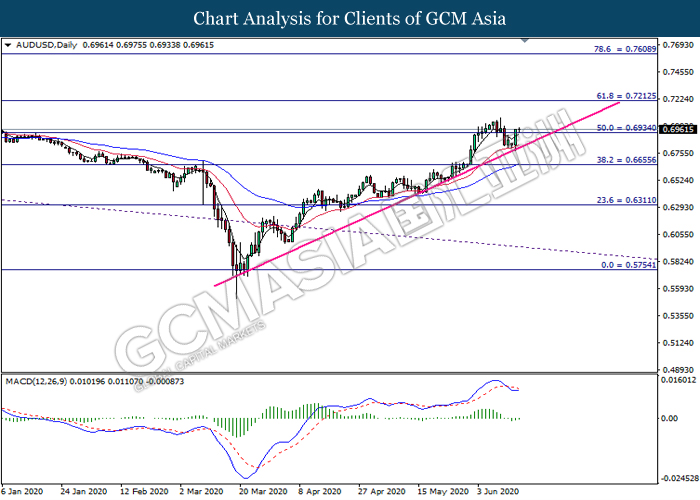This screenshot has height=500, width=700.
Task: Click the MACD scale value -0.024528
Action: (678, 479)
